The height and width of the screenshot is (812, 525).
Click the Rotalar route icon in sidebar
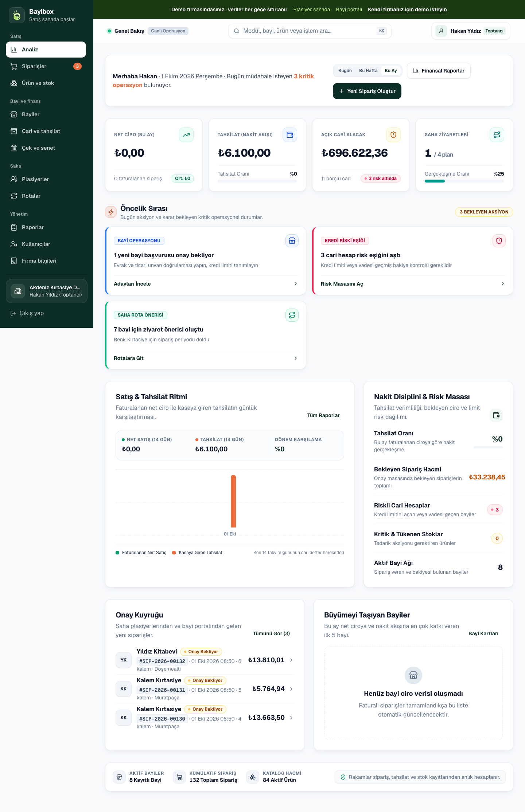coord(14,196)
